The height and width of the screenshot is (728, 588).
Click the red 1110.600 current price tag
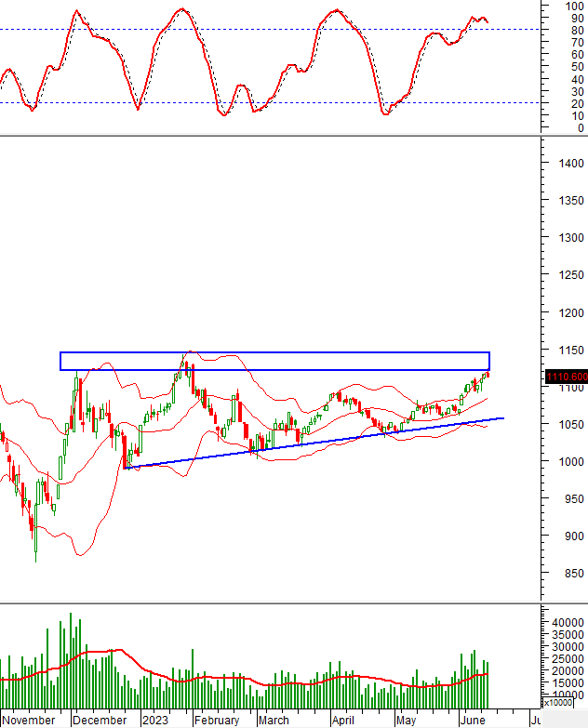[566, 377]
